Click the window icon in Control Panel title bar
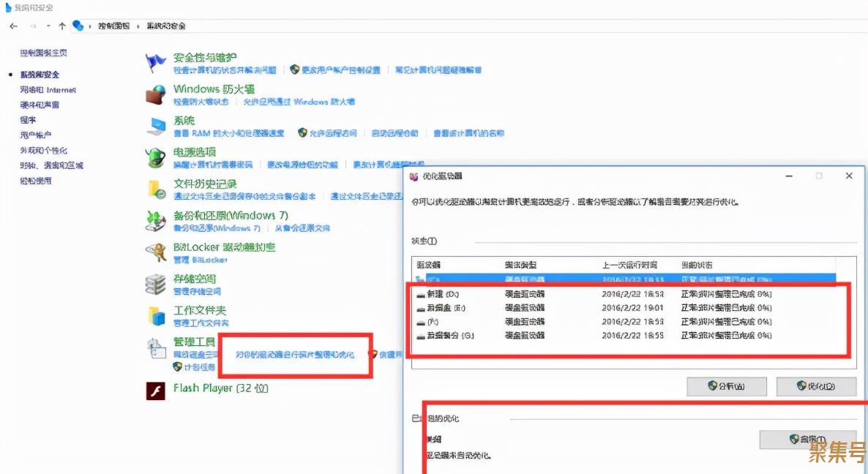This screenshot has height=474, width=868. tap(8, 7)
